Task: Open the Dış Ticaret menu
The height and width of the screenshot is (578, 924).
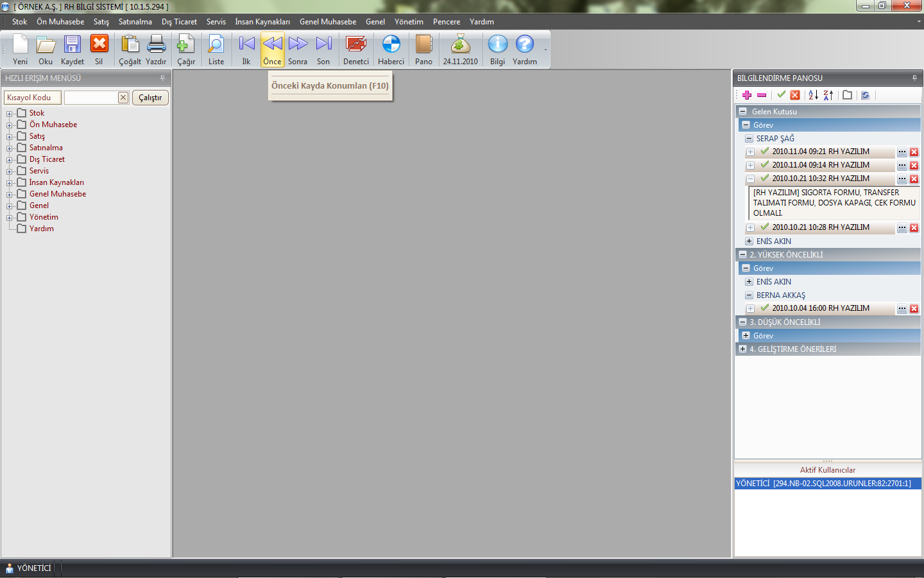Action: [179, 22]
